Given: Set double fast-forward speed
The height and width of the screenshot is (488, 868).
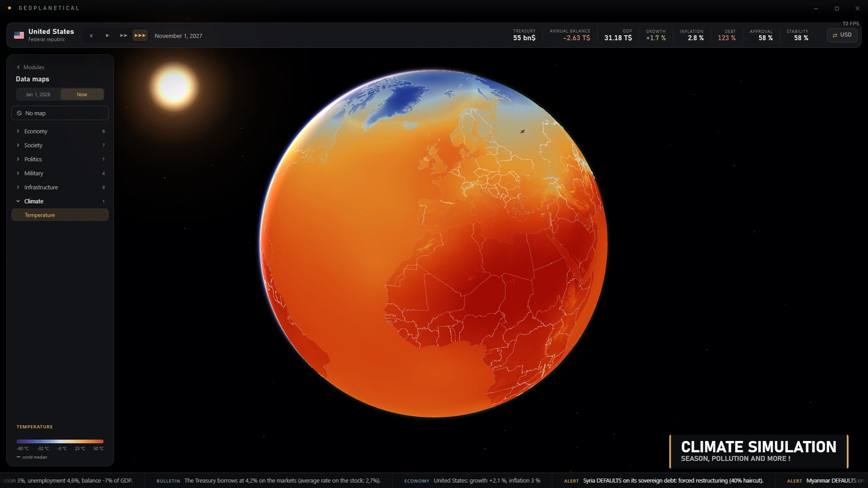Looking at the screenshot, I should click(x=123, y=36).
